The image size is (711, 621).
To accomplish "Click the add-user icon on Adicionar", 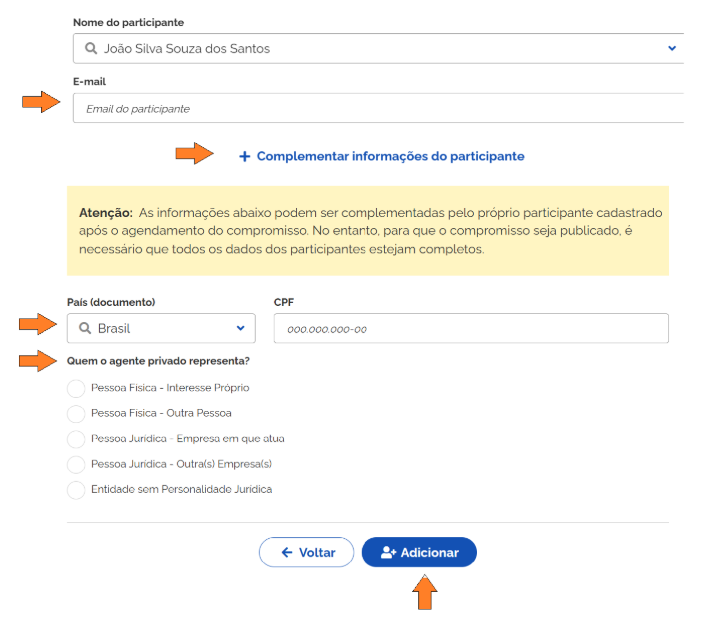I will (x=388, y=553).
